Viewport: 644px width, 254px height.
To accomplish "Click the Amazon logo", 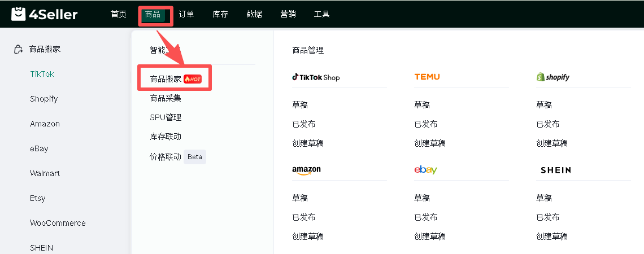I will click(x=306, y=170).
